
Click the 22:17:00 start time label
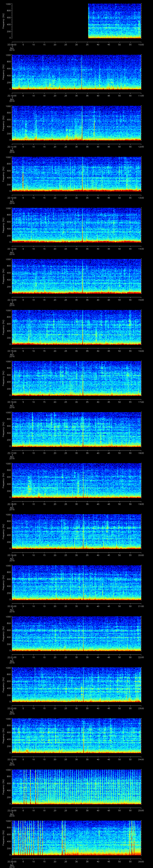coord(12,453)
